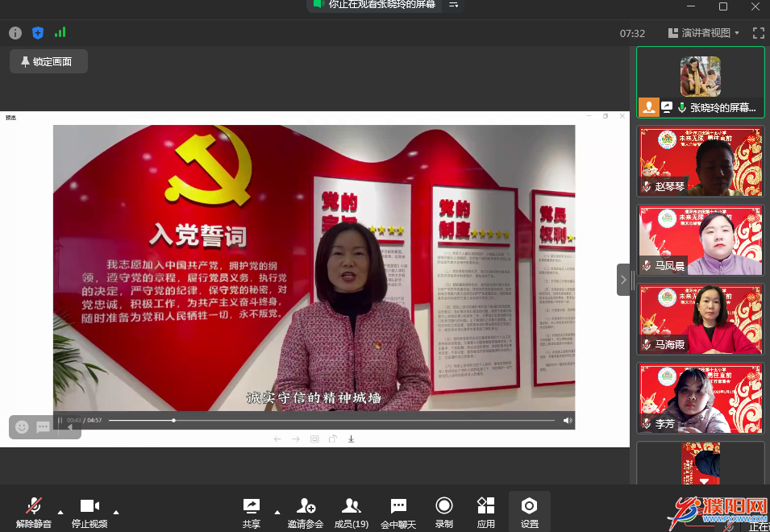
Task: Open the menu on the screen-viewing banner
Action: [x=453, y=5]
